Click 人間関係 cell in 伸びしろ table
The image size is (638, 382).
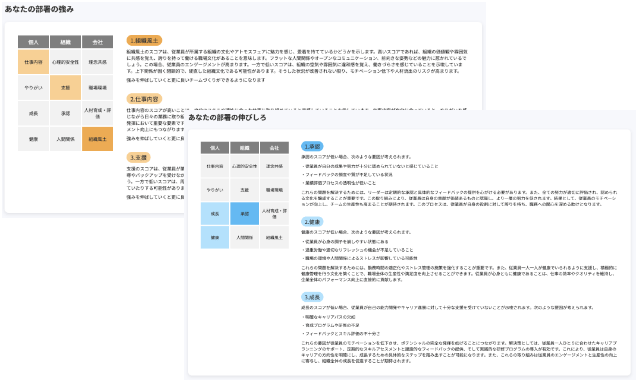click(245, 237)
